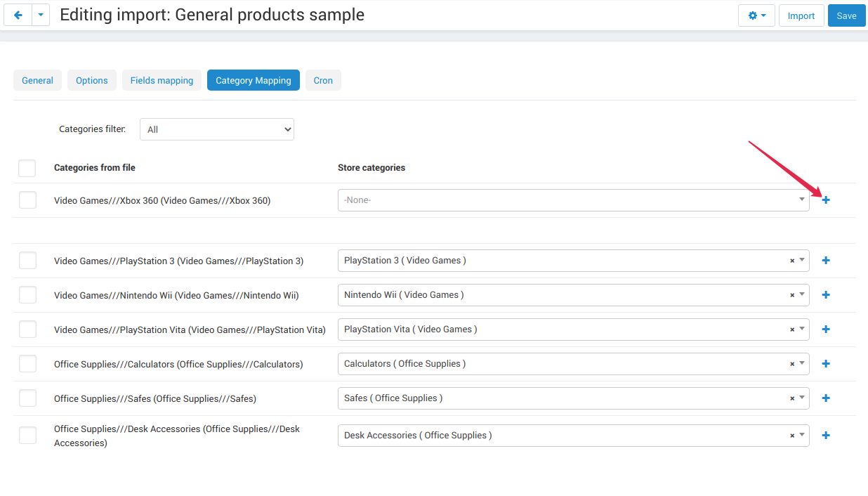Open the gear settings menu
This screenshot has height=496, width=868.
[756, 15]
